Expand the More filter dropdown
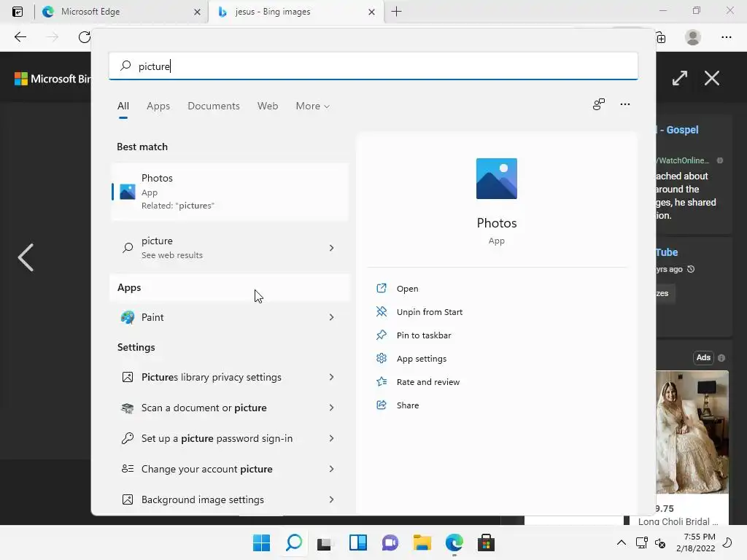This screenshot has width=747, height=560. [312, 106]
